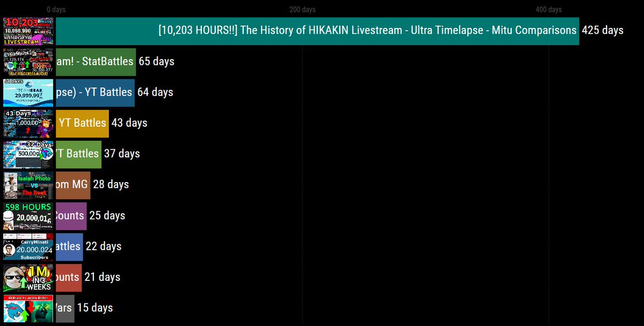The height and width of the screenshot is (326, 644).
Task: Select the '64 days' value label
Action: 156,92
